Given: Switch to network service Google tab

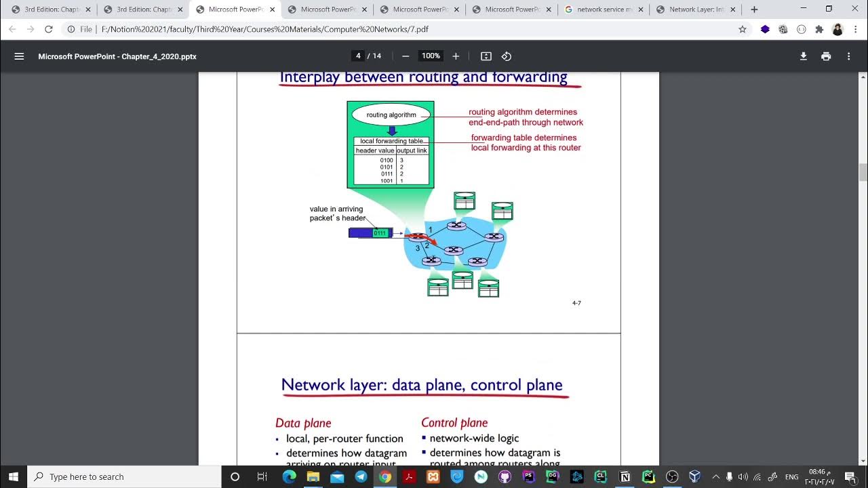Looking at the screenshot, I should [x=604, y=9].
